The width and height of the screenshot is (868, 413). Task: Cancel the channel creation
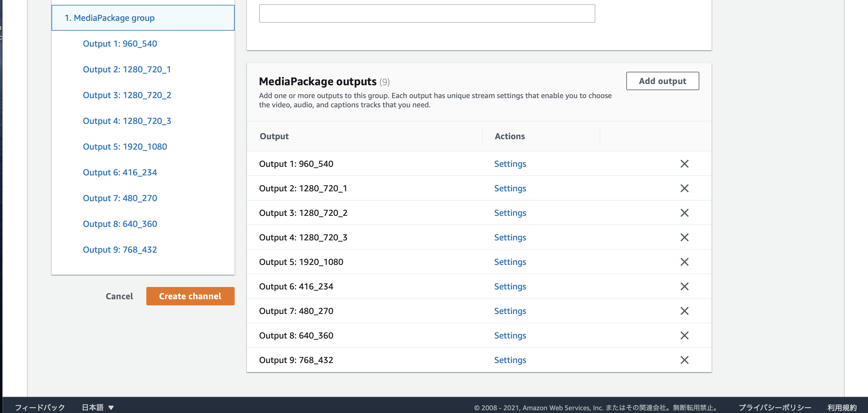(x=119, y=296)
